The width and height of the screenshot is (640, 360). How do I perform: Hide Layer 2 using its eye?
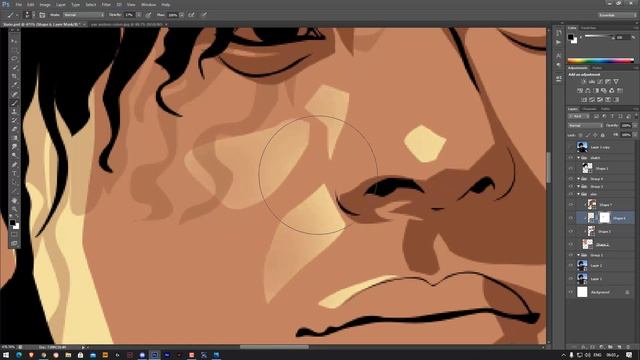point(571,266)
